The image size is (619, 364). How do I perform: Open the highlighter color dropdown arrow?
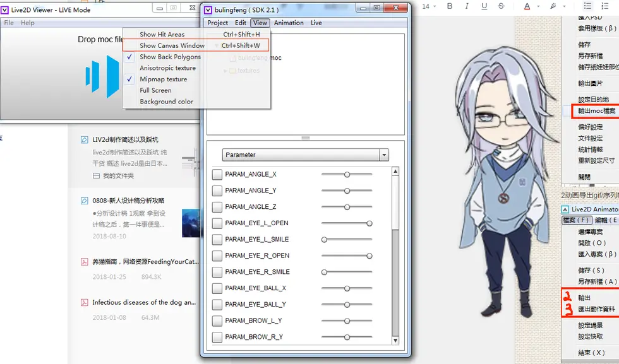[x=564, y=6]
